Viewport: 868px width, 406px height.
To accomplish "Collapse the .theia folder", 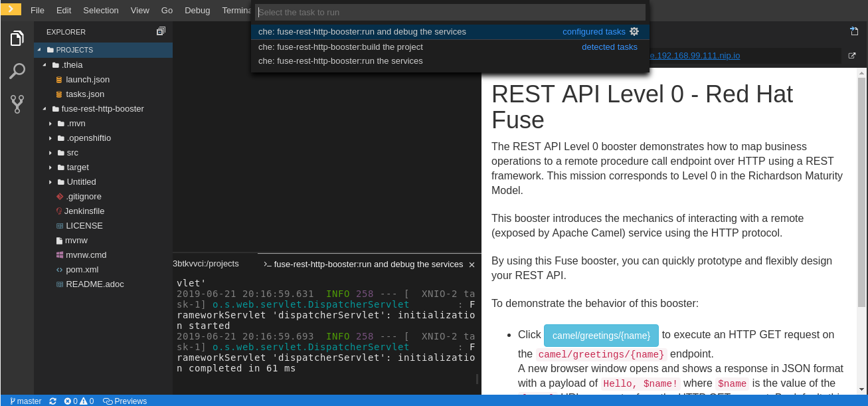I will tap(44, 64).
